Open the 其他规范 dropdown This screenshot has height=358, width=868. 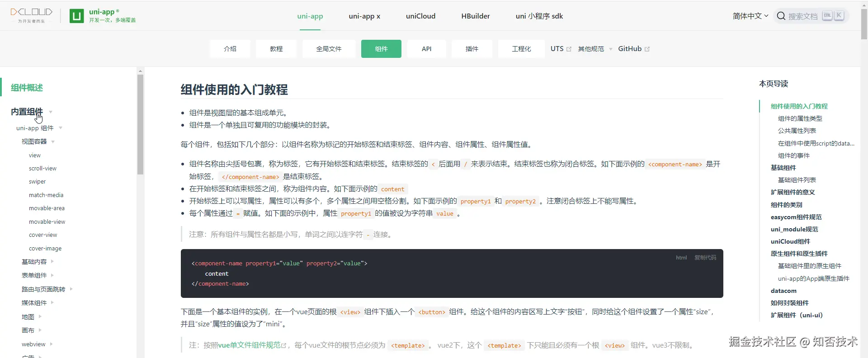[x=595, y=49]
